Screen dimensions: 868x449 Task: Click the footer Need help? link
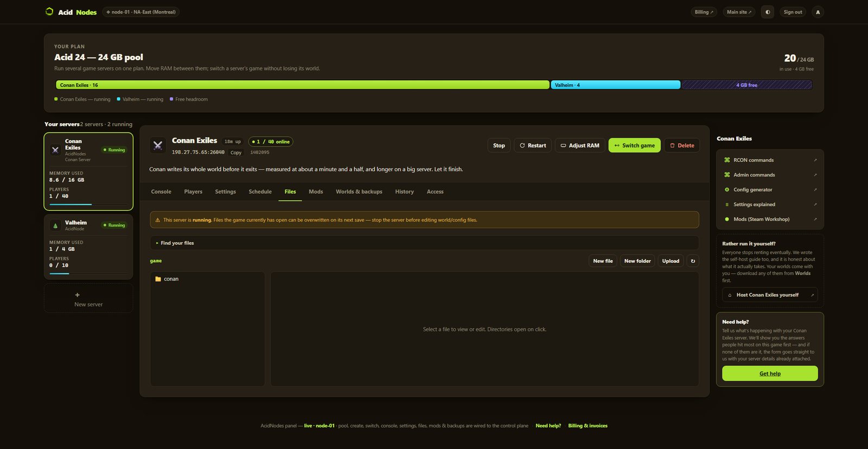[548, 426]
